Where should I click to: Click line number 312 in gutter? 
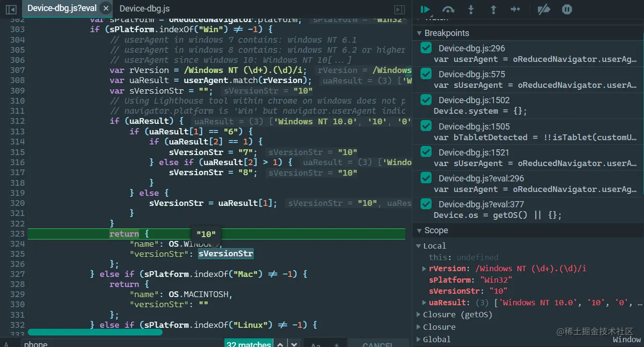[17, 121]
